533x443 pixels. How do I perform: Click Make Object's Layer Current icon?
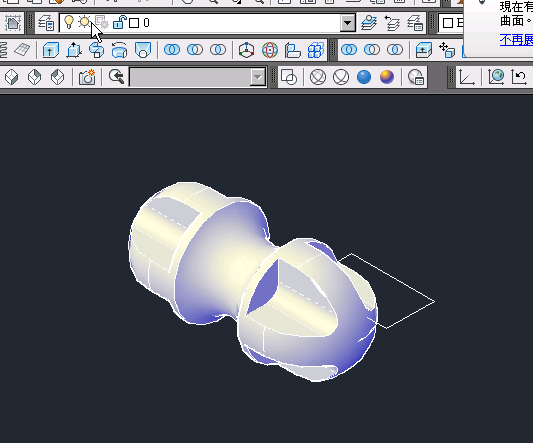pos(369,23)
